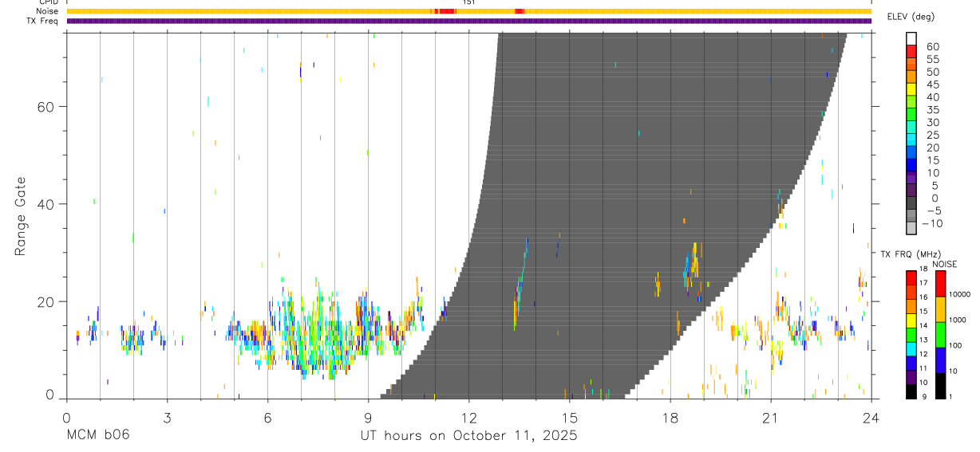
Task: Click 'UT hours on October 11, 2025' axis title
Action: click(468, 435)
